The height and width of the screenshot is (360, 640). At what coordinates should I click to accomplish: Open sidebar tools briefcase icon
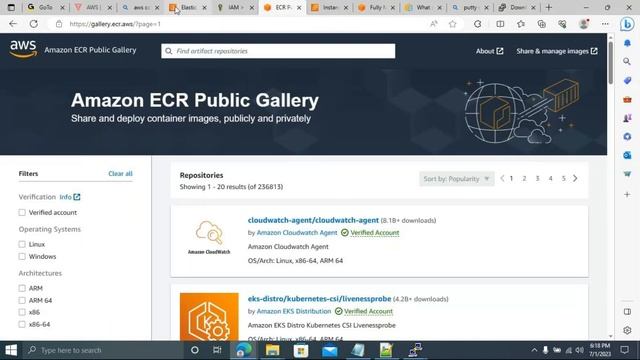[x=627, y=99]
